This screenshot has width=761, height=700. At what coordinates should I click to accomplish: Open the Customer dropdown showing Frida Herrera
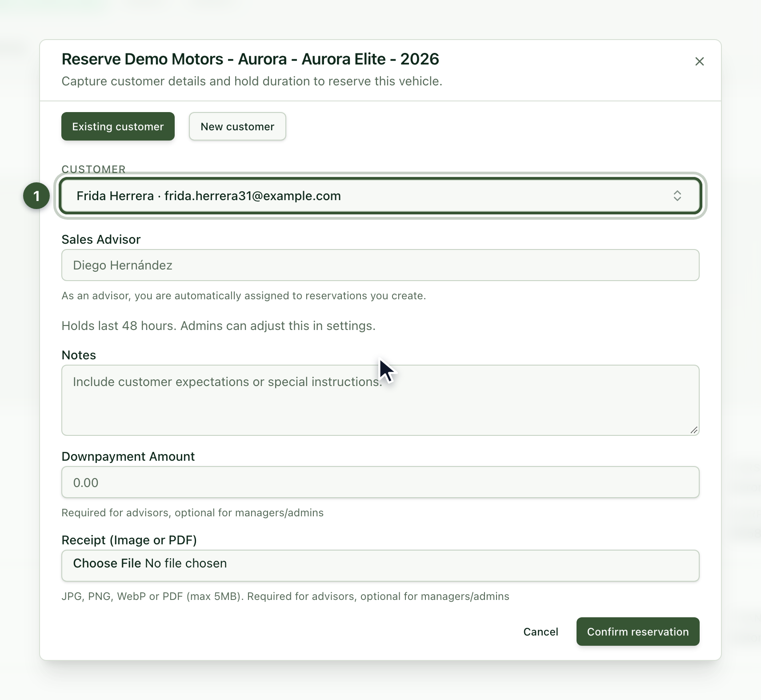coord(380,196)
